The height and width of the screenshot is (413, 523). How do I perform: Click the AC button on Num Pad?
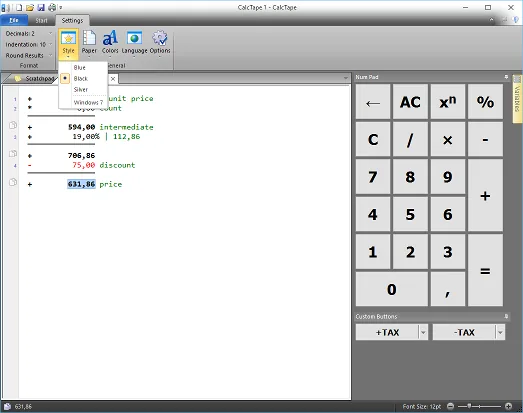coord(410,102)
